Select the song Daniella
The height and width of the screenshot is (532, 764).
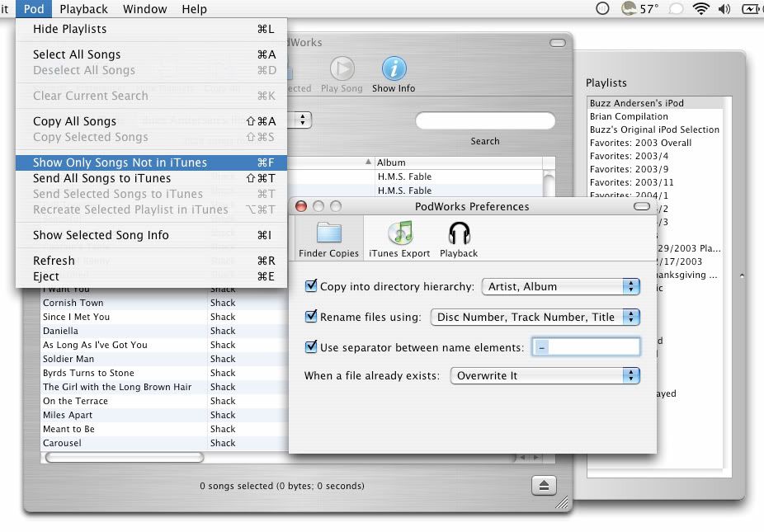pyautogui.click(x=164, y=331)
